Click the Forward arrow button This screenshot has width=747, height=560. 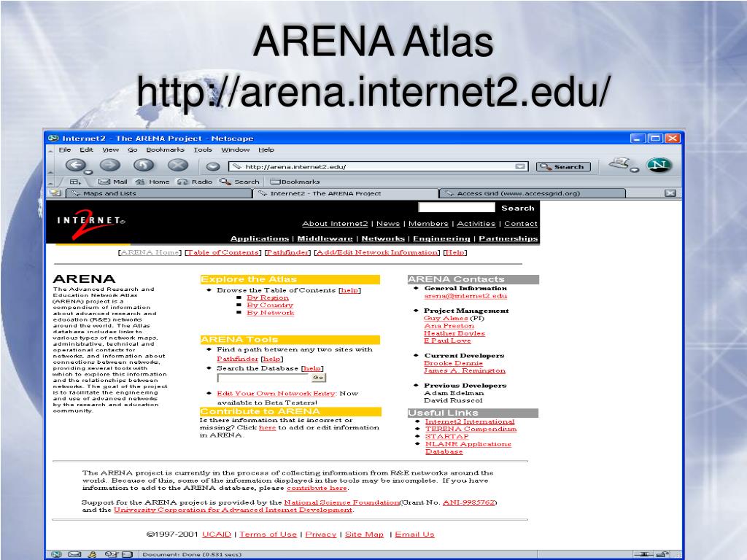click(x=109, y=166)
